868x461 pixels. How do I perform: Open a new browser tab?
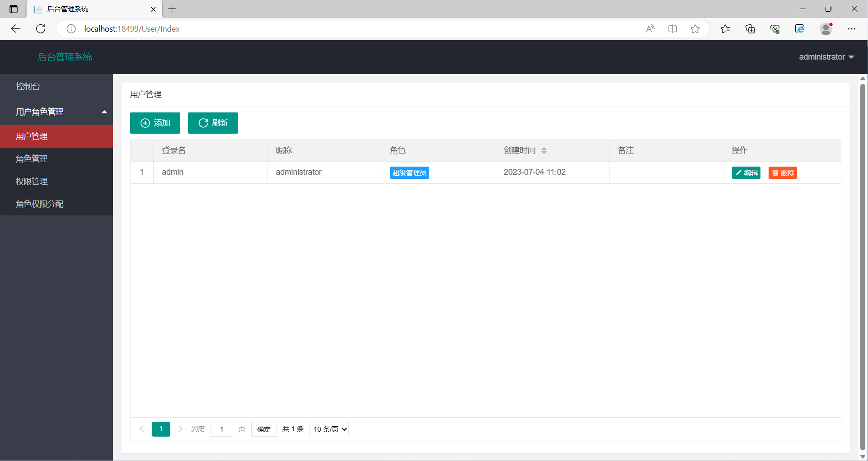coord(172,9)
